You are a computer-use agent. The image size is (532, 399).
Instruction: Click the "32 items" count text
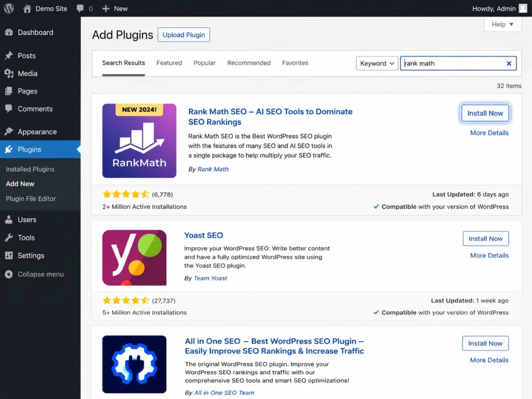pyautogui.click(x=509, y=86)
